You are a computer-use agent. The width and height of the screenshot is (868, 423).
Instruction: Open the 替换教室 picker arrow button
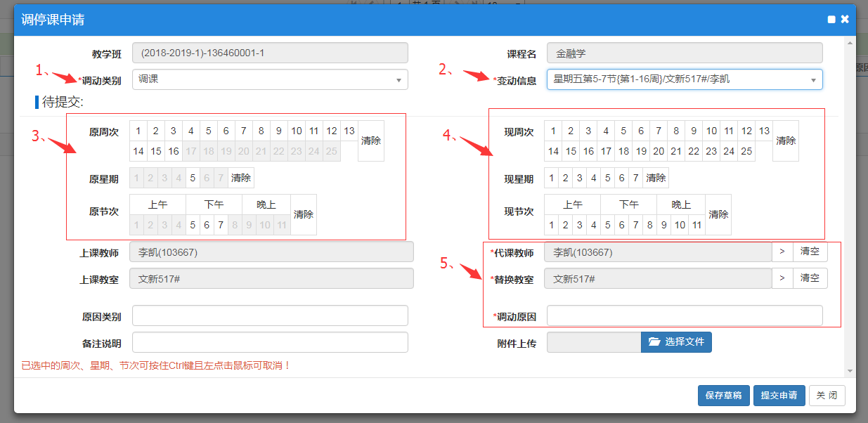click(782, 278)
